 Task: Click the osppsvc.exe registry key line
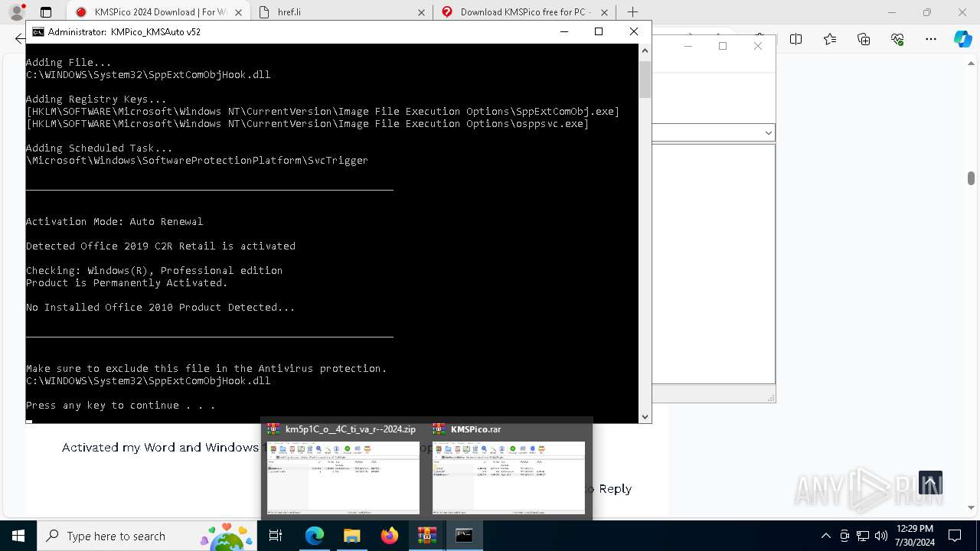click(308, 124)
